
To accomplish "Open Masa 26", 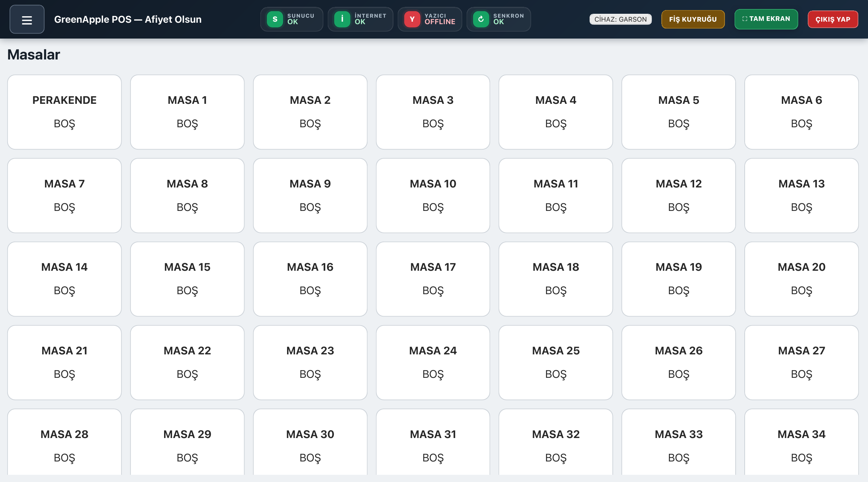I will pos(679,363).
